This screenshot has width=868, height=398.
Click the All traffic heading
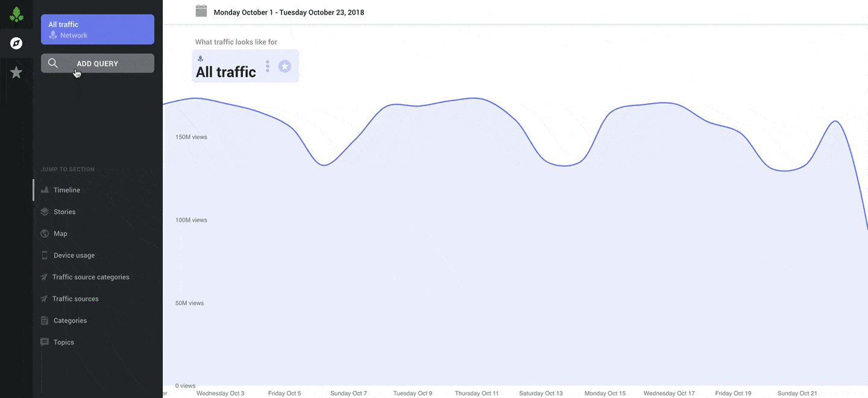pyautogui.click(x=226, y=72)
